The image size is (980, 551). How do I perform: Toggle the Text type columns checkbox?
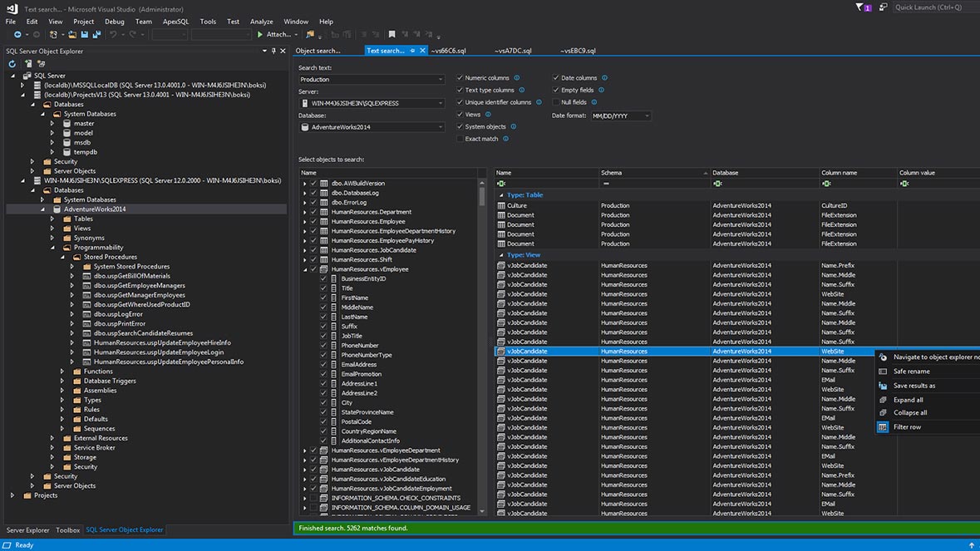point(460,90)
